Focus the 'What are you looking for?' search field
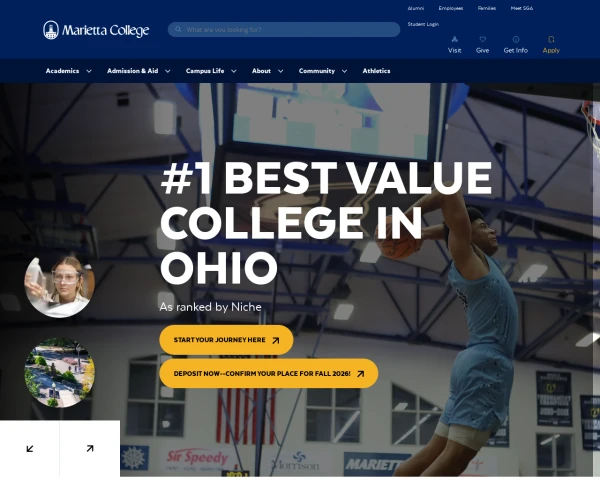The image size is (600, 480). coord(284,29)
